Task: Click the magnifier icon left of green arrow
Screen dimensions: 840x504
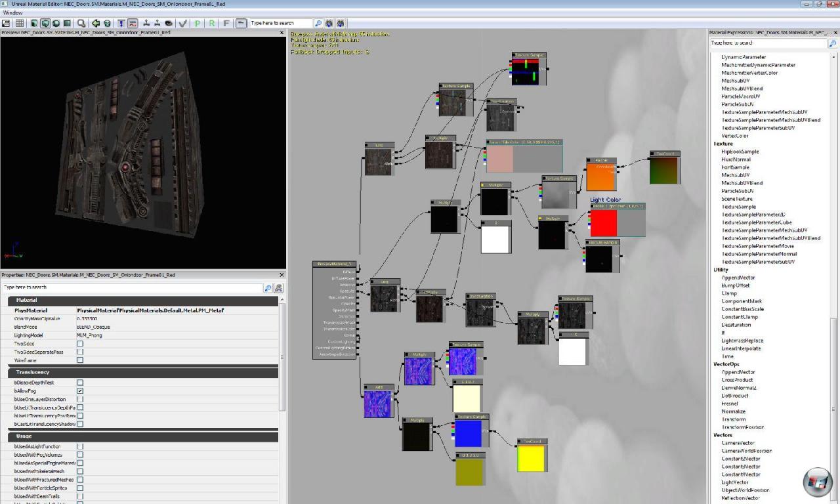Action: pyautogui.click(x=81, y=23)
